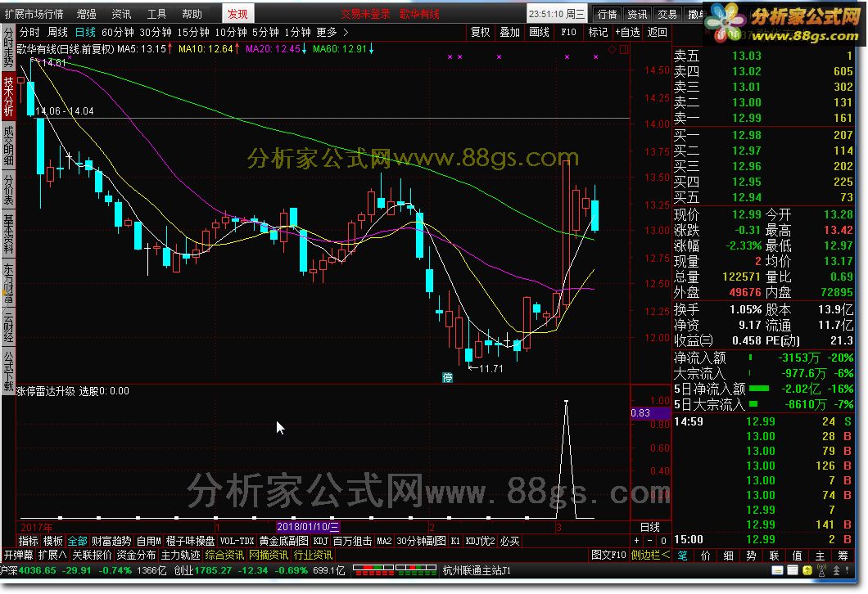
Task: Click the 2018/01/10/三 date marker
Action: [308, 527]
